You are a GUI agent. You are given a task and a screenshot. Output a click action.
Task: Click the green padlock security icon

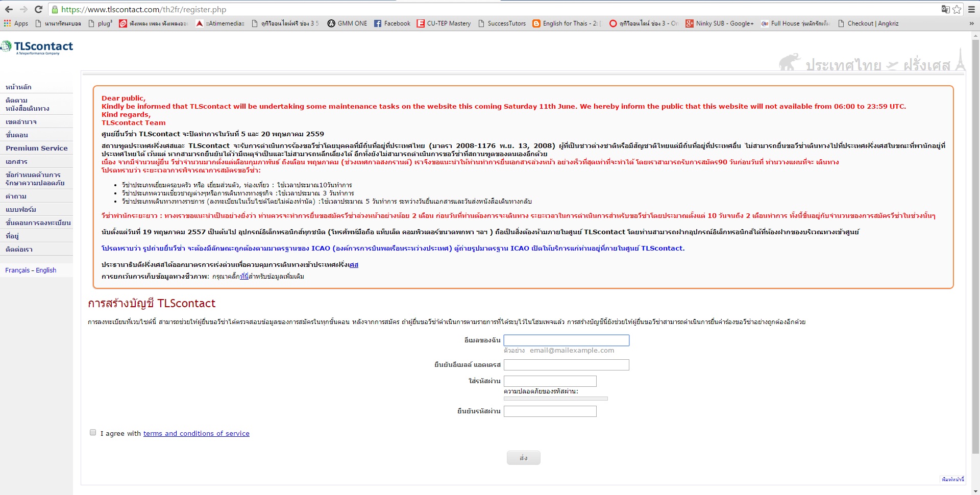pos(55,9)
